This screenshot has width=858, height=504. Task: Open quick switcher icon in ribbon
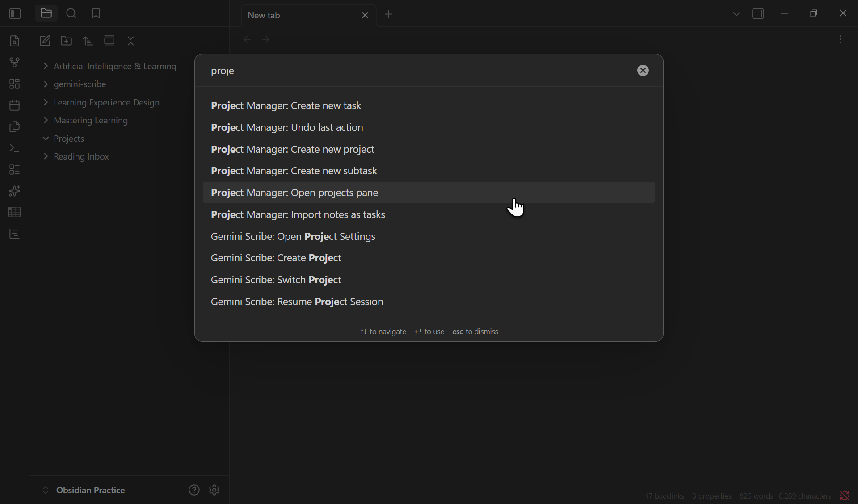(x=15, y=41)
